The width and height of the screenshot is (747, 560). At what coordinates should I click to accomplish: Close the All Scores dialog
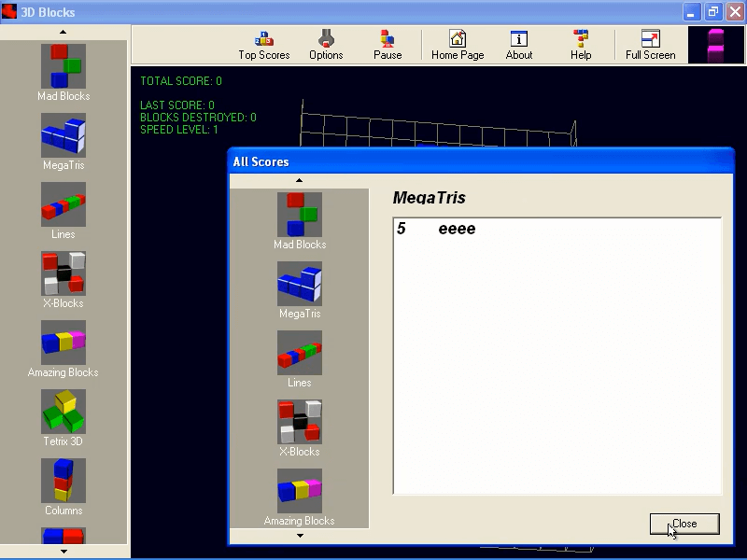[684, 524]
